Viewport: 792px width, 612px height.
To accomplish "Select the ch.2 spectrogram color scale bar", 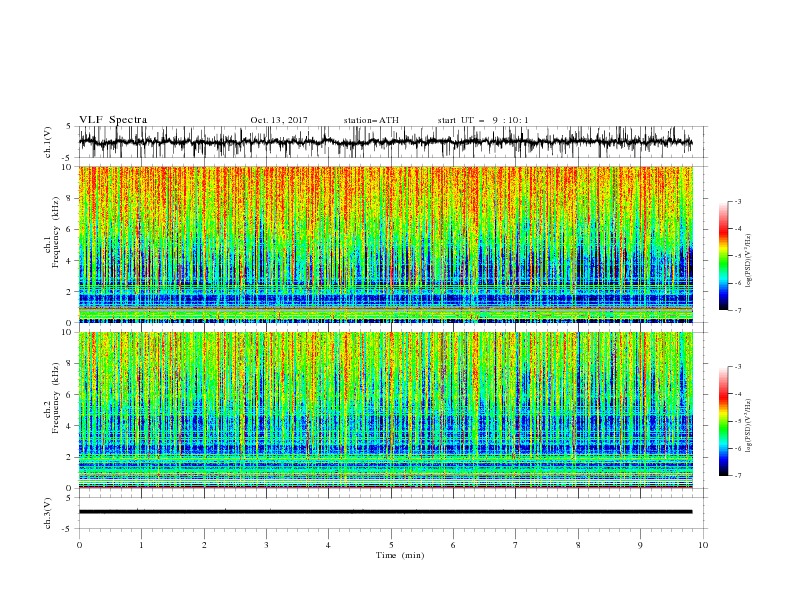I will [x=723, y=421].
